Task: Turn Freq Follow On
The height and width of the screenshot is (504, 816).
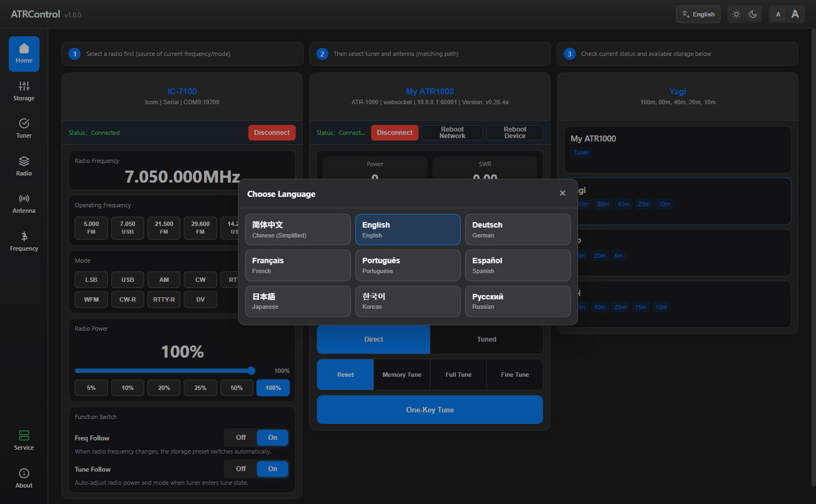Action: coord(273,438)
